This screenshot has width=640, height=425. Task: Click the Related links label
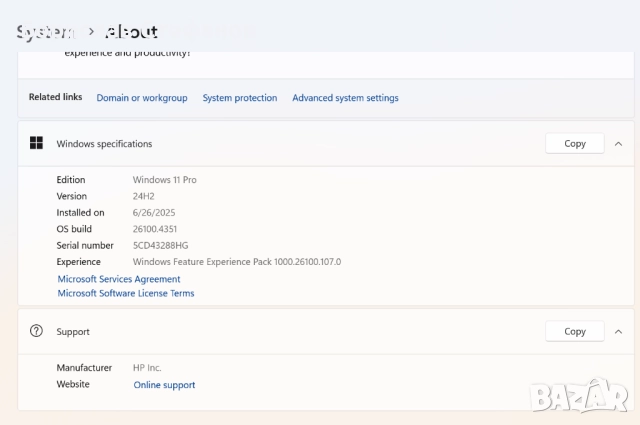pos(55,97)
